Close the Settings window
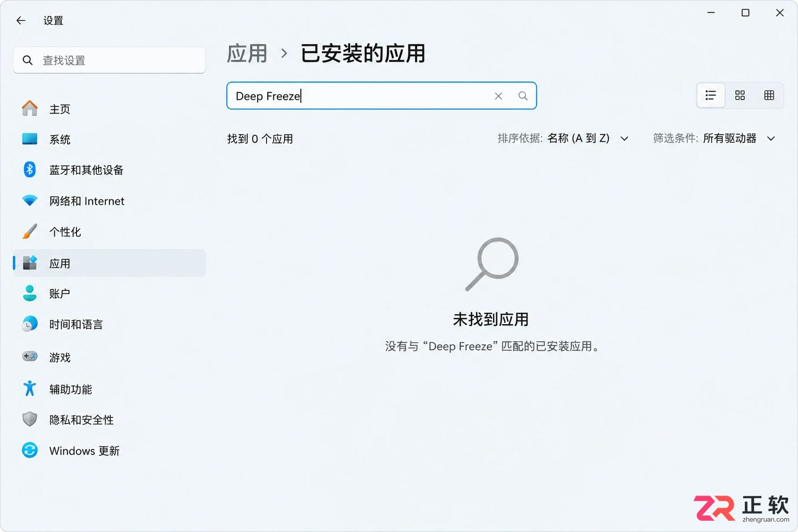The image size is (798, 532). coord(780,13)
